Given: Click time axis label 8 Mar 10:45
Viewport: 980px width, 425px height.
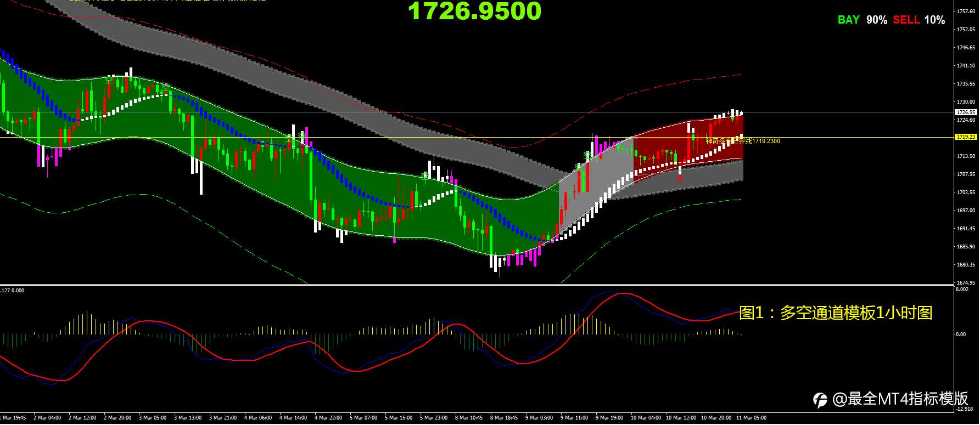Looking at the screenshot, I should [x=469, y=418].
